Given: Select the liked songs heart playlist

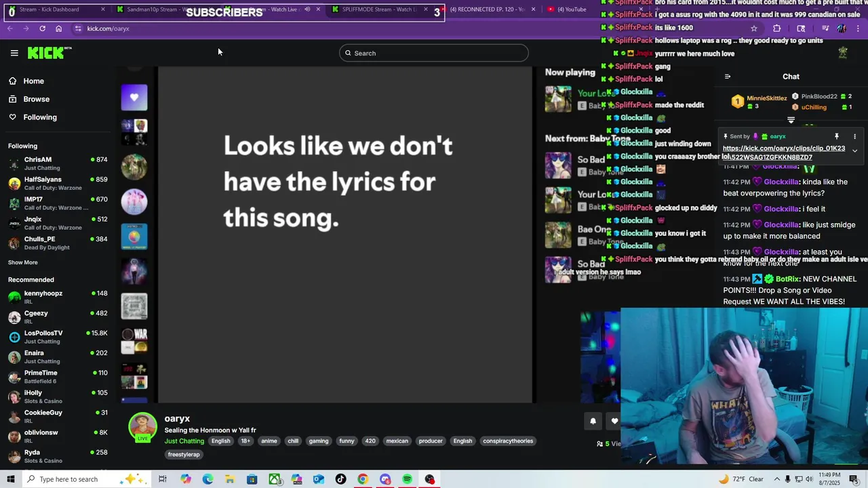Looking at the screenshot, I should pos(134,98).
